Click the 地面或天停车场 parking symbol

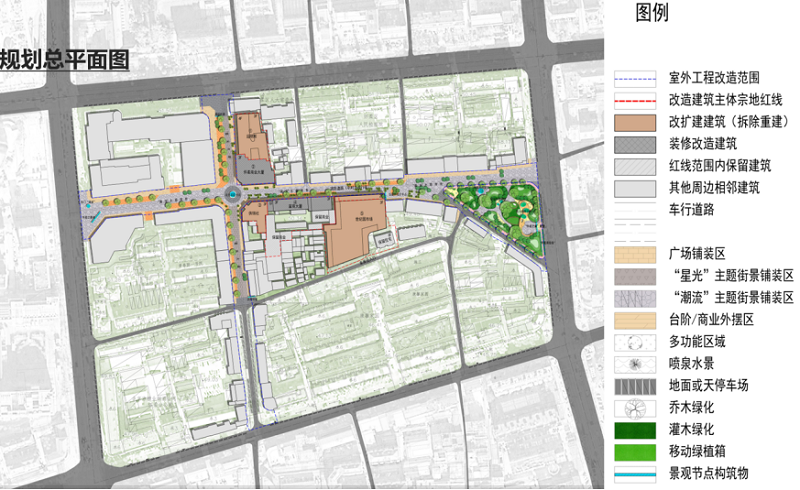(635, 385)
